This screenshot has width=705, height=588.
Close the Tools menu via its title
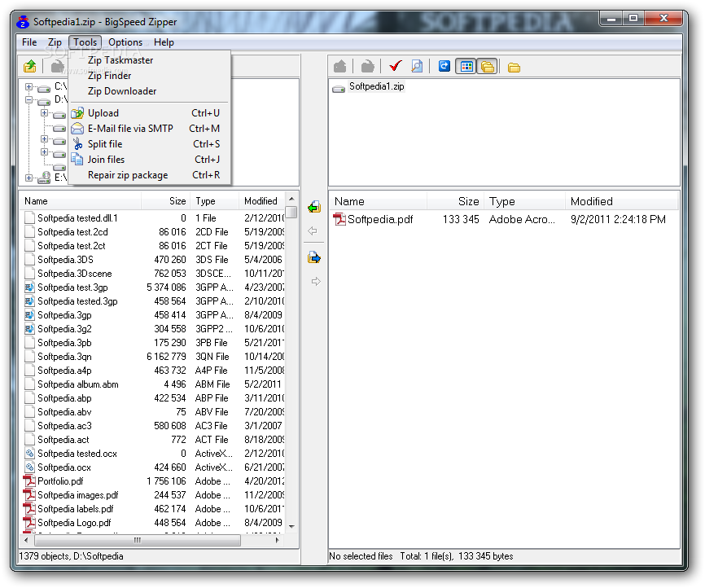tap(85, 42)
